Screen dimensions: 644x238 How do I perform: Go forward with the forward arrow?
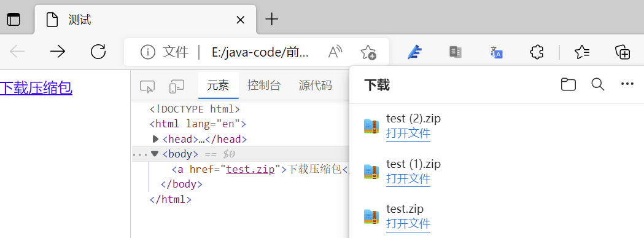pos(58,52)
